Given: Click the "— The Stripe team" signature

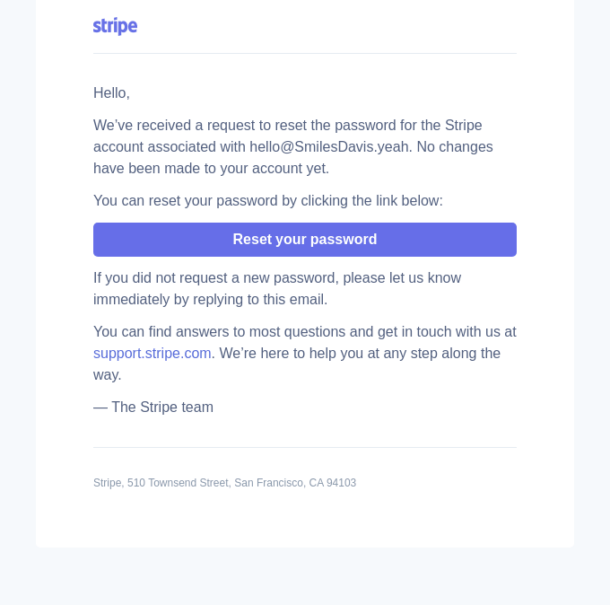Looking at the screenshot, I should [x=153, y=407].
